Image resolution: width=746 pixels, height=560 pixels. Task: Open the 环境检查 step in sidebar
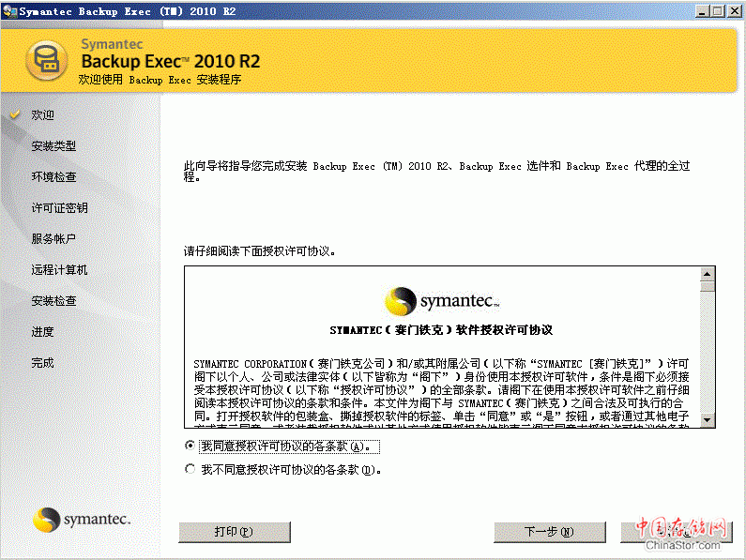click(53, 176)
